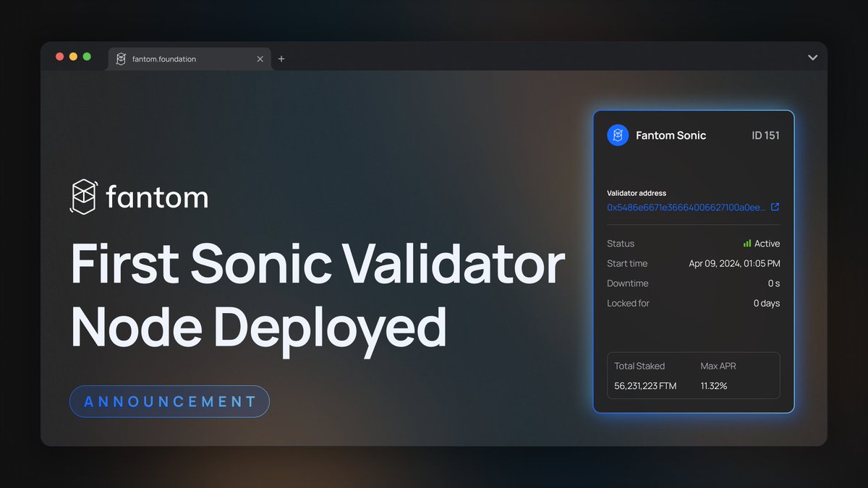The height and width of the screenshot is (488, 868).
Task: Close the fantom.foundation tab
Action: (260, 59)
